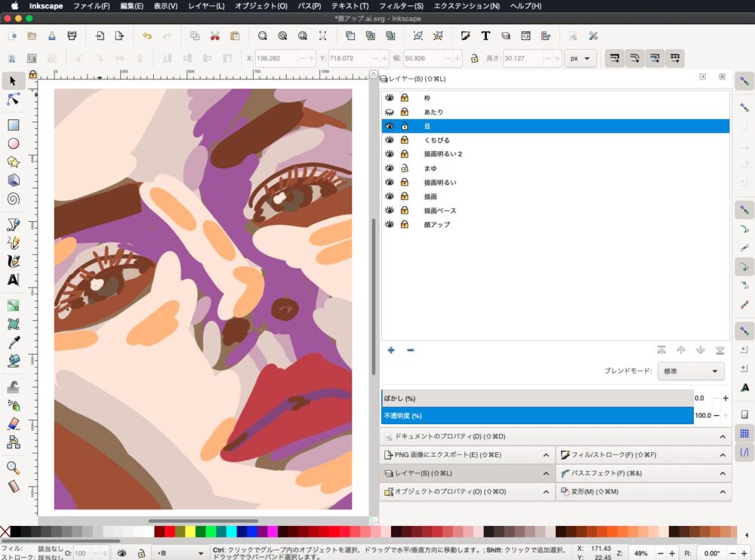Select the Star polygon tool
Image resolution: width=755 pixels, height=560 pixels.
point(13,162)
